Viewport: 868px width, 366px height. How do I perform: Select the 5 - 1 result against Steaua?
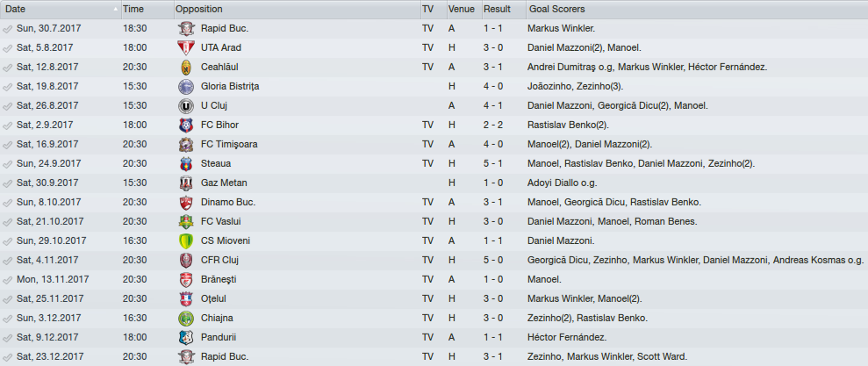click(493, 164)
